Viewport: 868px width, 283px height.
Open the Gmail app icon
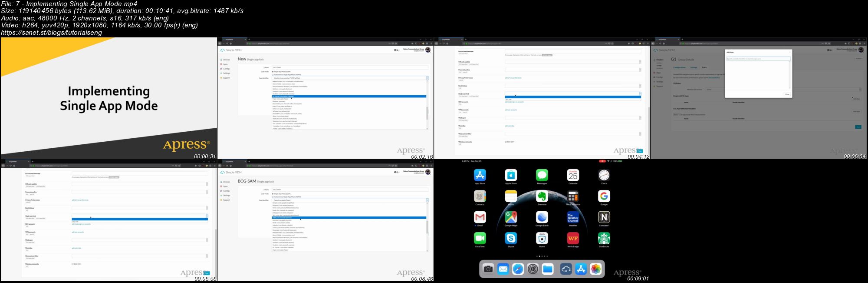point(480,217)
